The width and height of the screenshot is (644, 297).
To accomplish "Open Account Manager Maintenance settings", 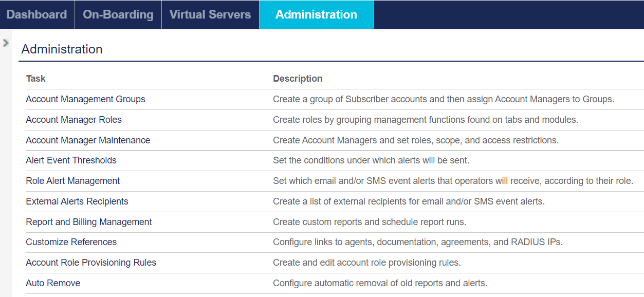I will (x=88, y=140).
